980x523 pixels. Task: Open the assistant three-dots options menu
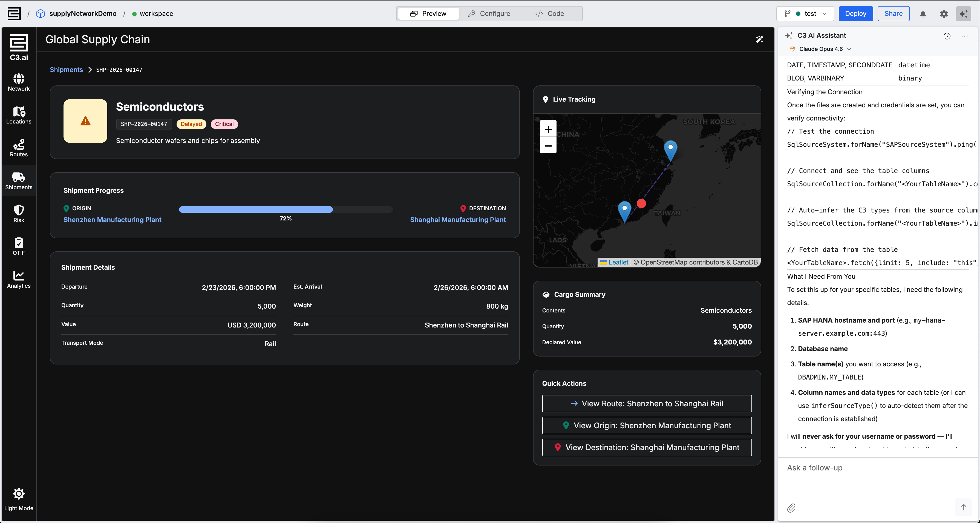pos(964,36)
